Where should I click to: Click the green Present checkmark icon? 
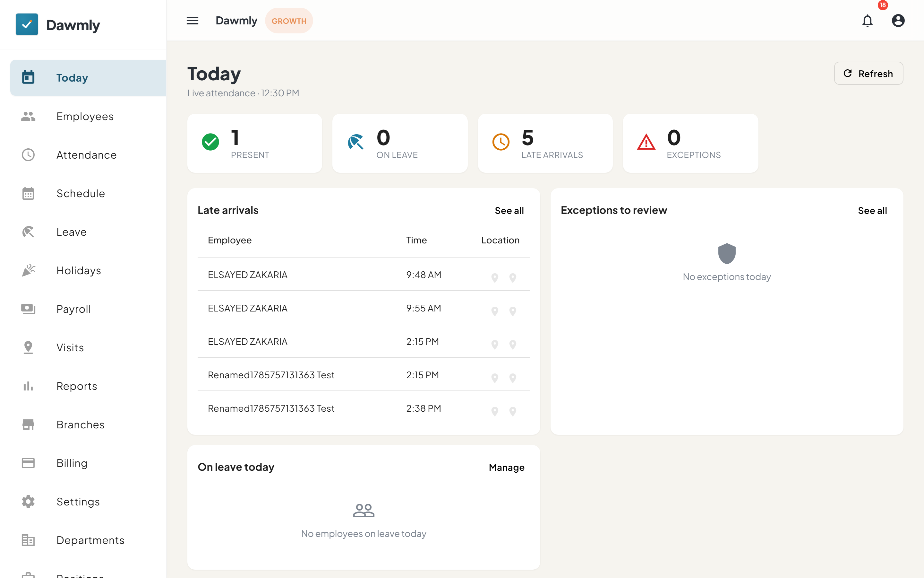(x=210, y=142)
